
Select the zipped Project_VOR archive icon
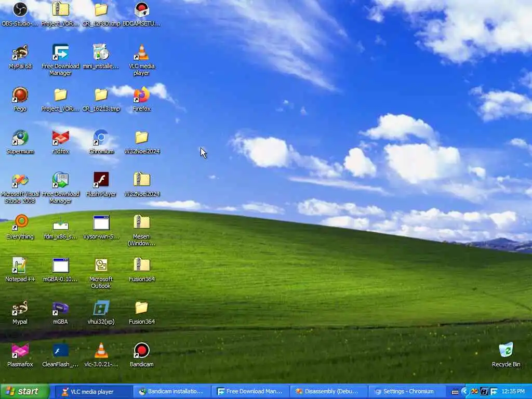pyautogui.click(x=60, y=14)
